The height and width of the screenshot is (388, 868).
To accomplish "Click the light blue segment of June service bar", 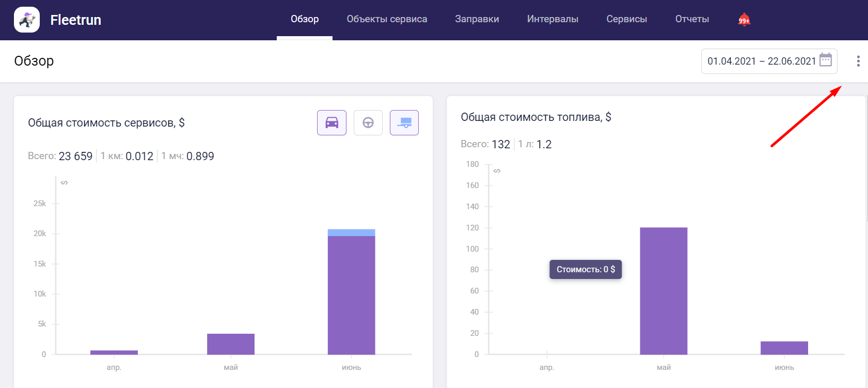I will 351,232.
